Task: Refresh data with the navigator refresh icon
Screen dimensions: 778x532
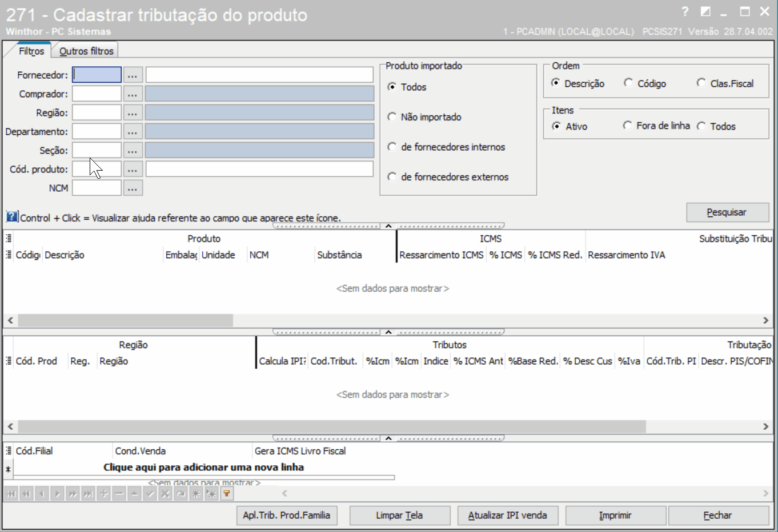Action: tap(181, 494)
